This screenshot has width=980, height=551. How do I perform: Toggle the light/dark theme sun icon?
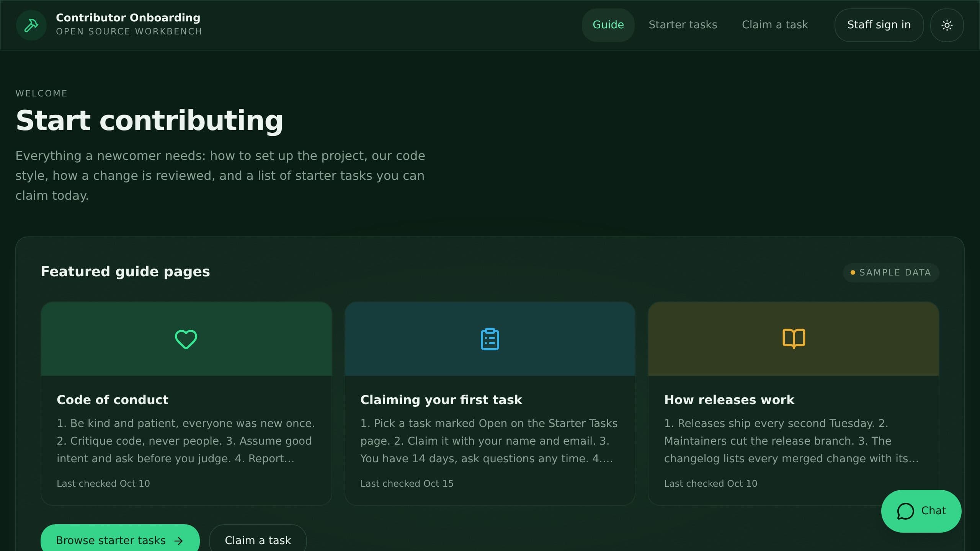click(x=947, y=25)
